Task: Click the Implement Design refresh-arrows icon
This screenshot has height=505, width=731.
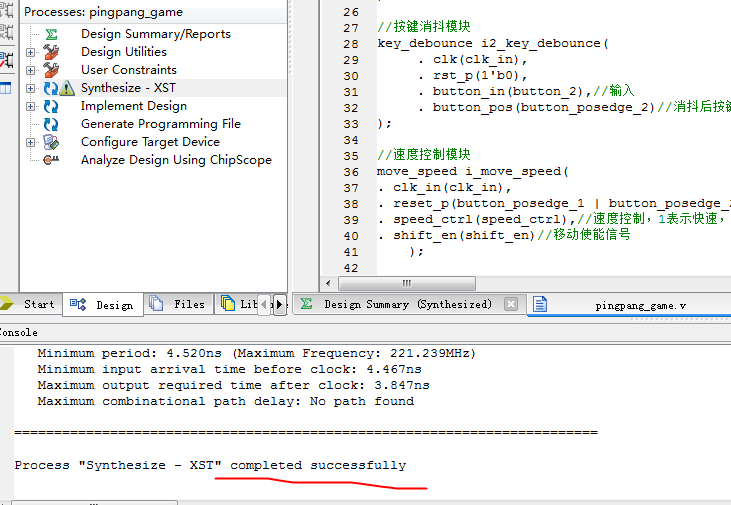Action: 51,106
